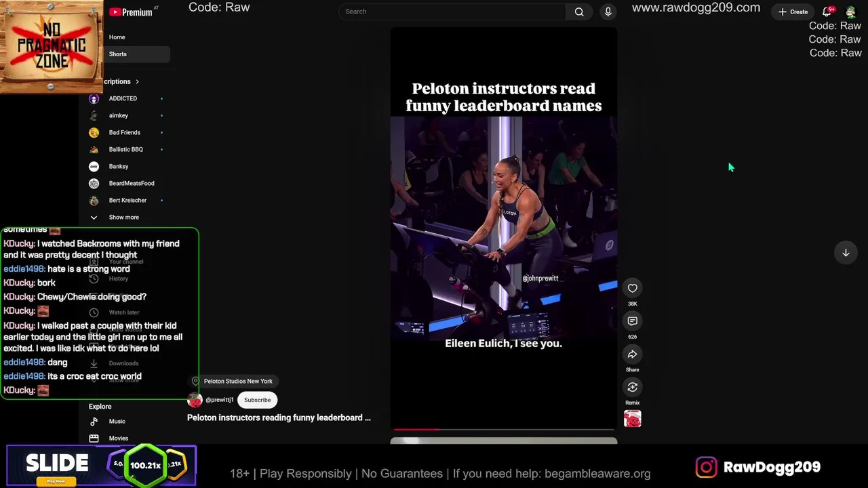Open the BeardMeatsFood channel
Image resolution: width=868 pixels, height=488 pixels.
[x=132, y=184]
